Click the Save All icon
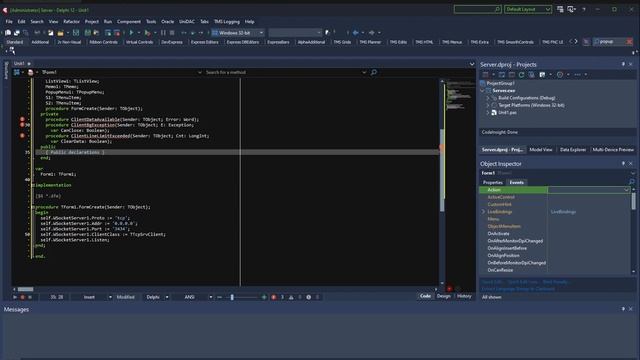The image size is (640, 360). pyautogui.click(x=87, y=33)
